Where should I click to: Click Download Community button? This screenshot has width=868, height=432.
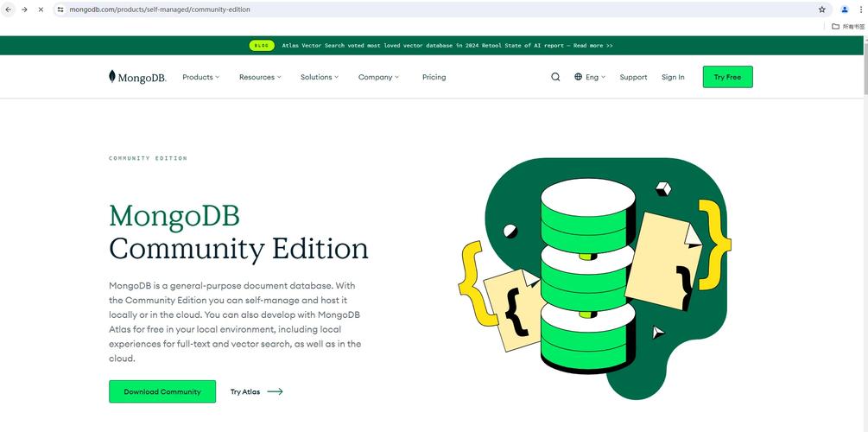tap(162, 391)
